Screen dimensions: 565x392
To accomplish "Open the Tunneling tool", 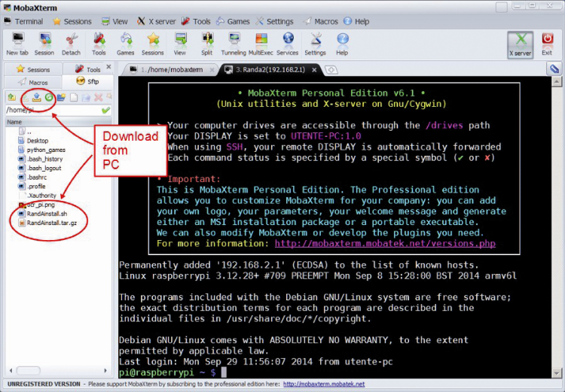I will [x=234, y=44].
